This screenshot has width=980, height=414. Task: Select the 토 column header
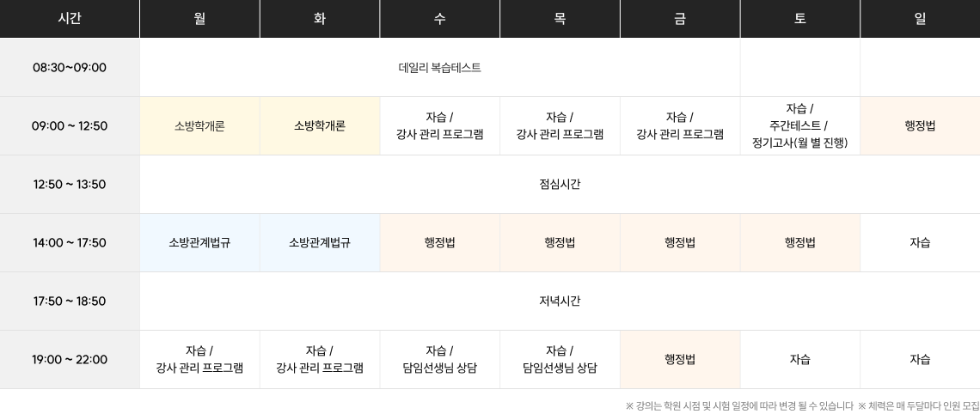pos(799,19)
